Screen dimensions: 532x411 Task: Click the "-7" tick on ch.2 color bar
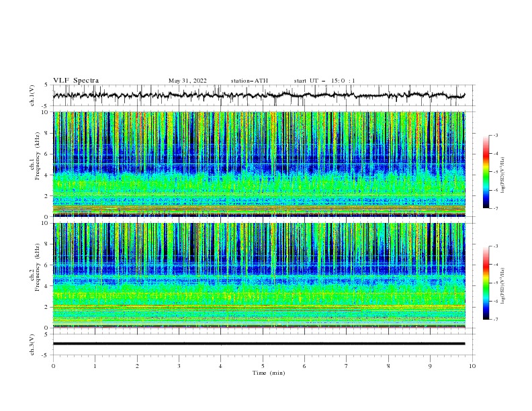coord(495,319)
